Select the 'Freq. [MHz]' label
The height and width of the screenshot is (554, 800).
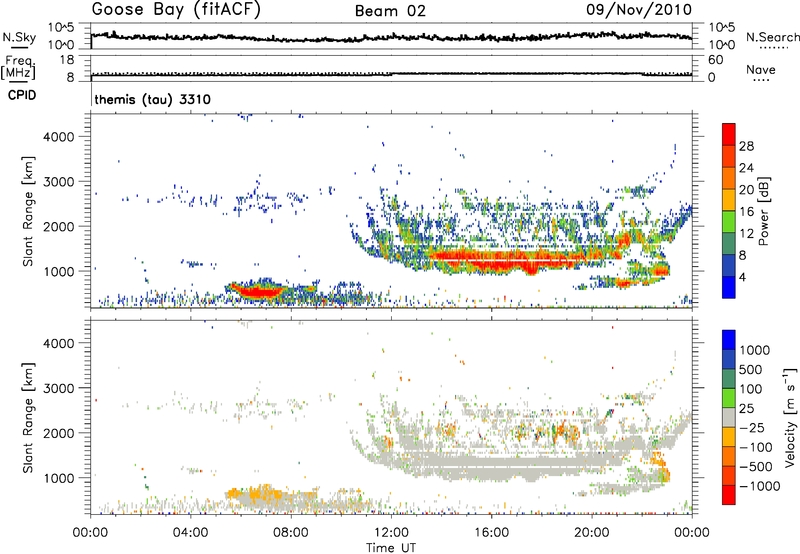[x=20, y=67]
